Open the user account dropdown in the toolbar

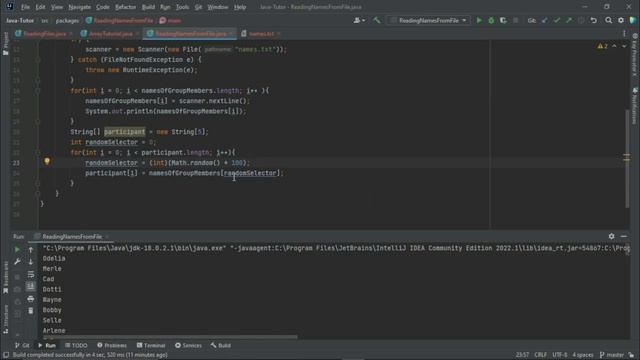click(359, 20)
